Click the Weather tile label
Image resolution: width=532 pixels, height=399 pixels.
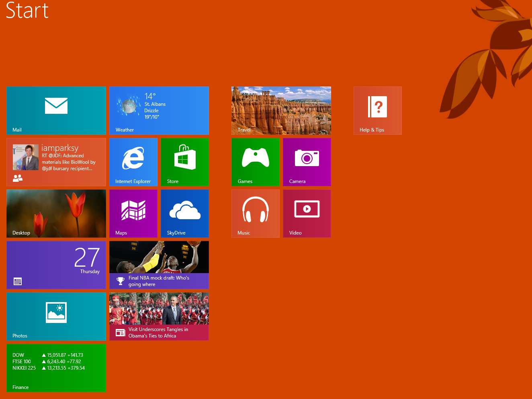(x=125, y=130)
